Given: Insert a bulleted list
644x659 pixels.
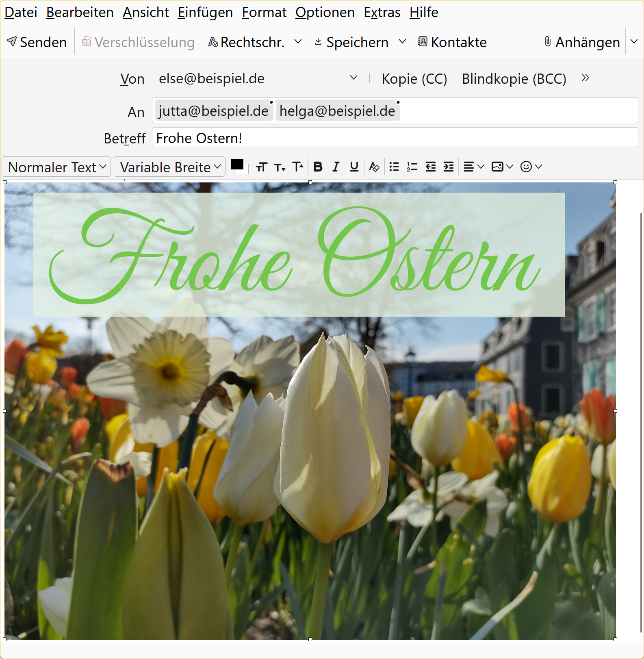Looking at the screenshot, I should click(x=394, y=167).
